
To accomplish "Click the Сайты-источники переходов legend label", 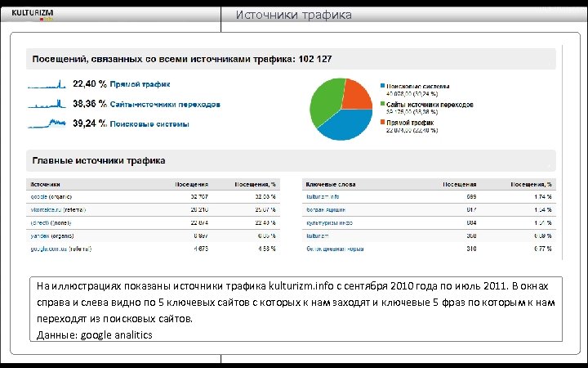I will [430, 105].
